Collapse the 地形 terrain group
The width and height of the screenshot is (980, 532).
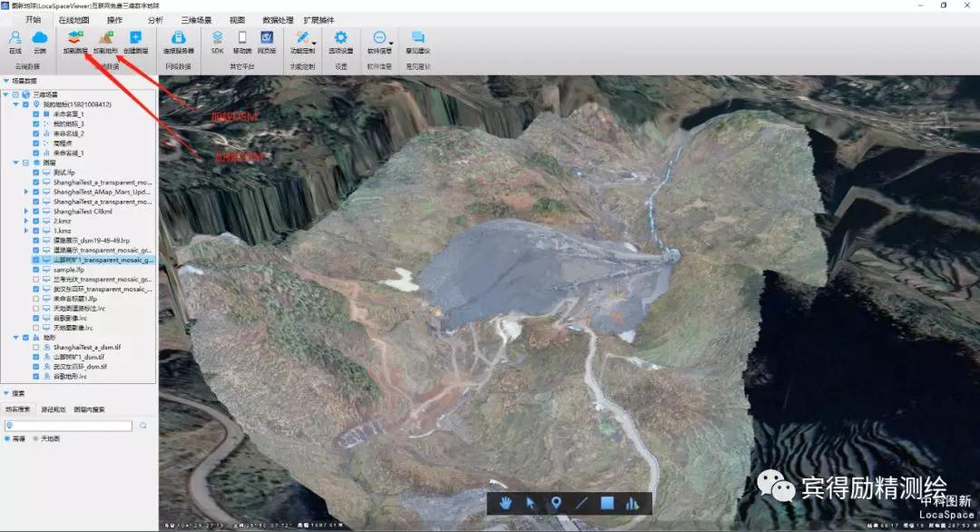15,337
